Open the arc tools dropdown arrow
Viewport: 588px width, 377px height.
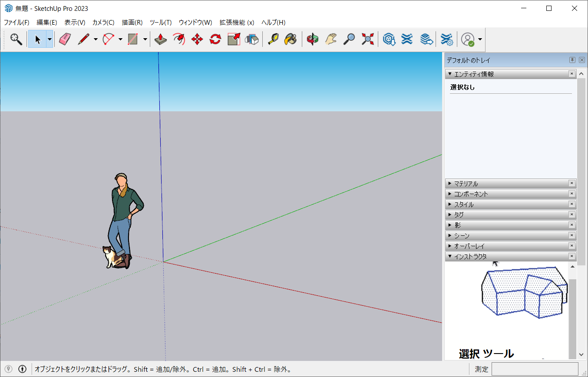pos(120,39)
